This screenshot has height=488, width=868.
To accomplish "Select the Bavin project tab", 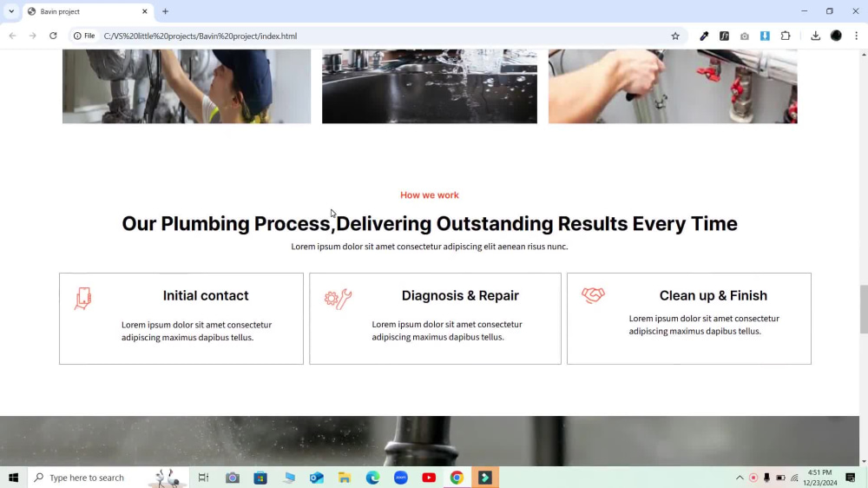I will 88,11.
